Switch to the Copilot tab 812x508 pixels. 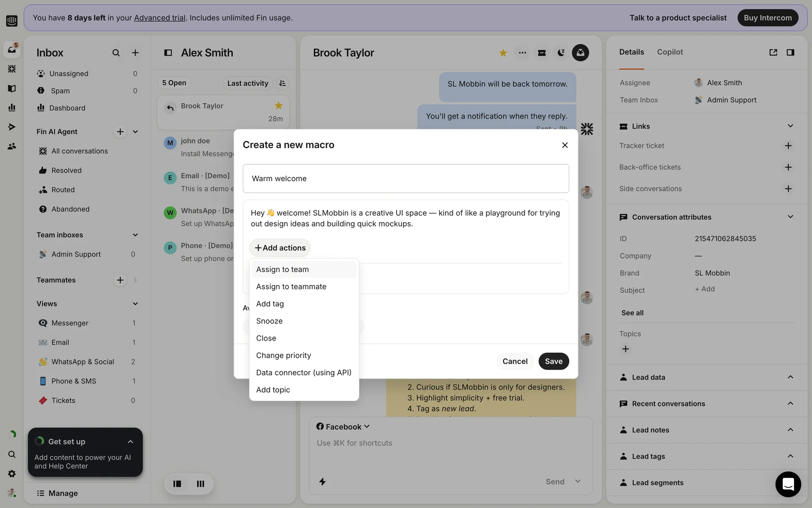click(x=669, y=52)
